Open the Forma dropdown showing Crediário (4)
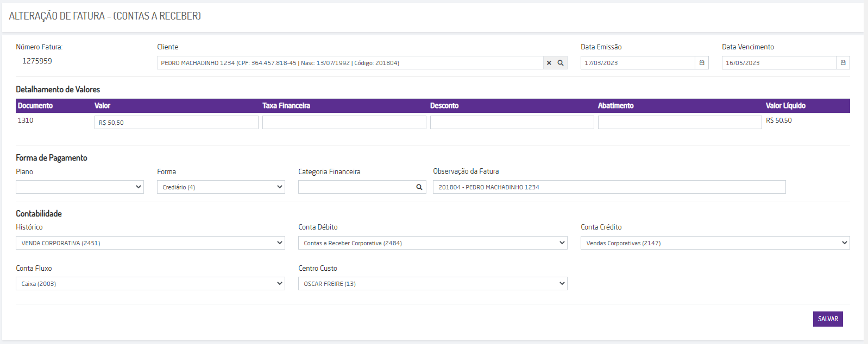Screen dimensions: 868x344 point(221,187)
